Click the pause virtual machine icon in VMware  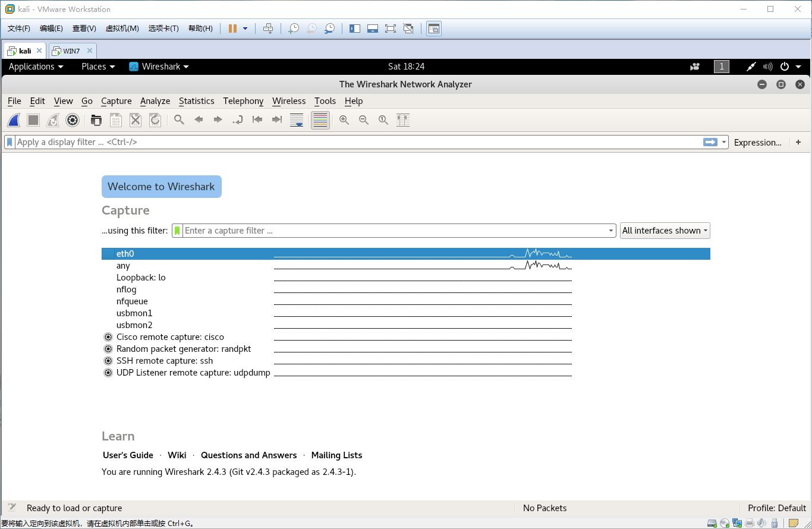tap(232, 29)
